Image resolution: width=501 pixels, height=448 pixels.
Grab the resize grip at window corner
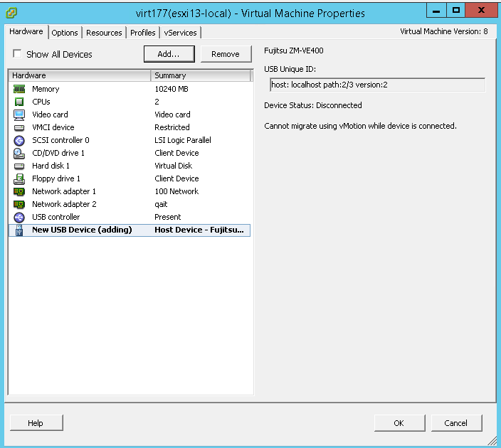492,441
